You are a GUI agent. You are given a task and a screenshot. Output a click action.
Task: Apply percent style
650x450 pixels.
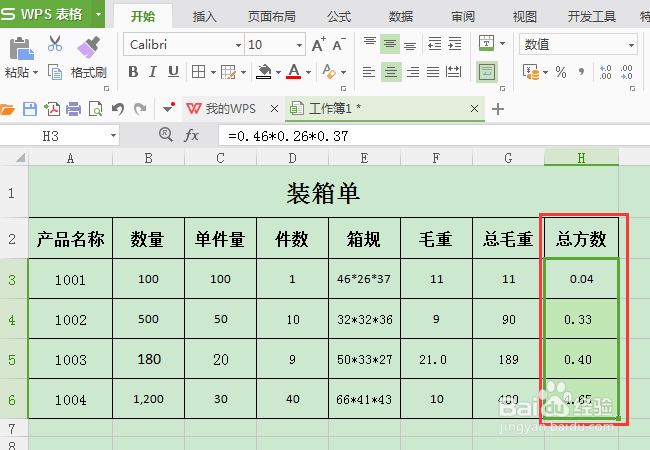[x=561, y=72]
